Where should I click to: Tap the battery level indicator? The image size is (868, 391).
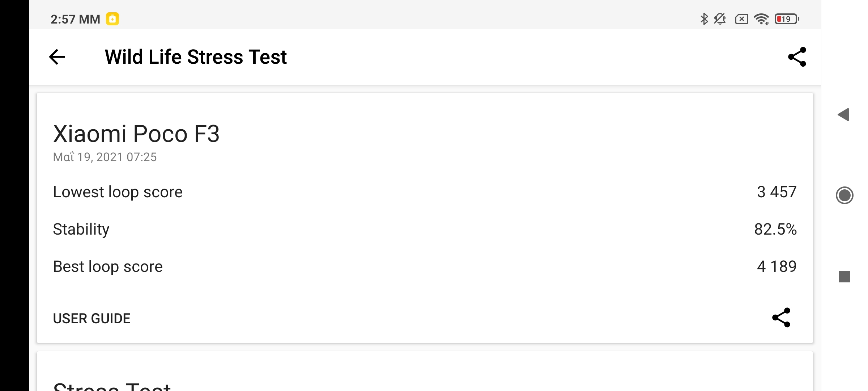coord(787,19)
